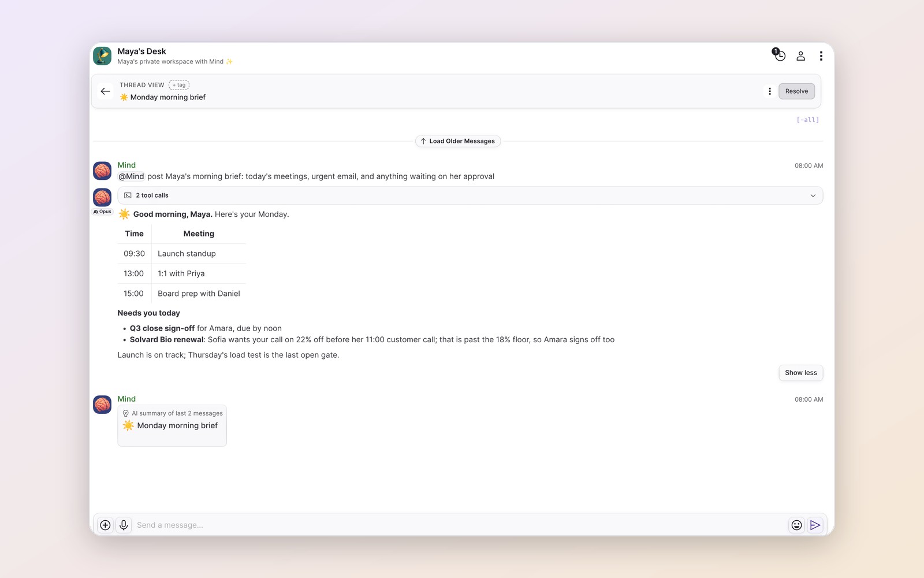Image resolution: width=924 pixels, height=578 pixels.
Task: Click the 13:00 time cell
Action: pyautogui.click(x=134, y=273)
